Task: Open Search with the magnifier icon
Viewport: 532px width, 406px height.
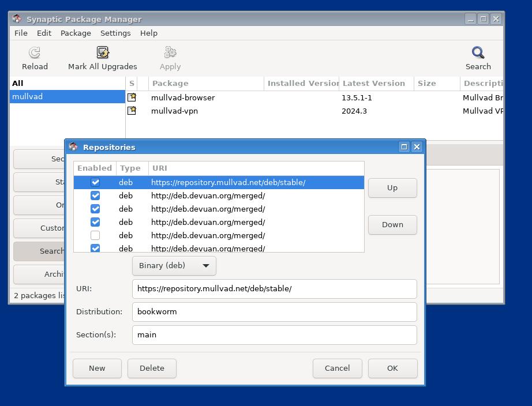Action: 478,52
